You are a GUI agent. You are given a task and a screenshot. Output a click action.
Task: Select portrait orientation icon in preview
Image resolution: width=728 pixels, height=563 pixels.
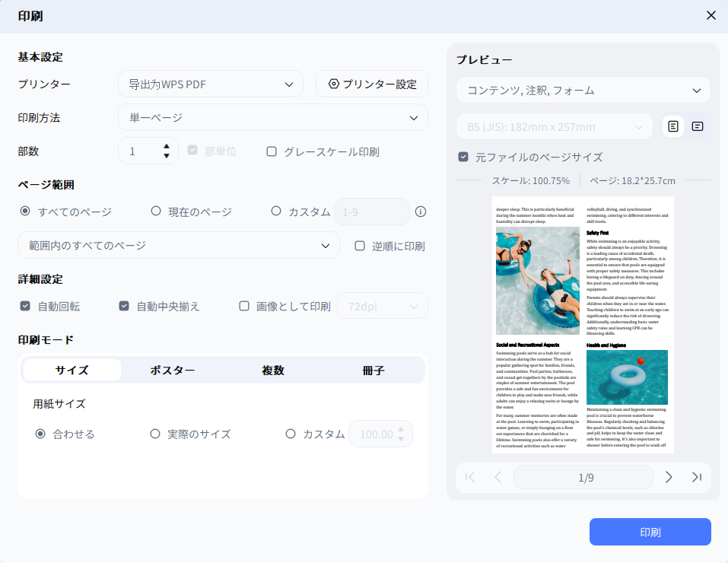pos(673,126)
